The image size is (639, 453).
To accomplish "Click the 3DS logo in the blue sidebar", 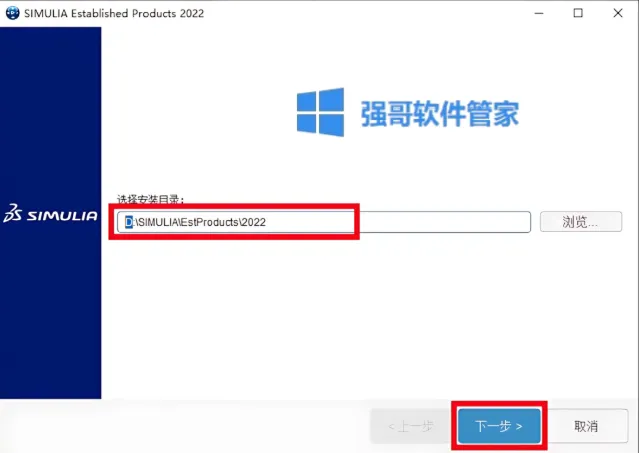I will (12, 213).
